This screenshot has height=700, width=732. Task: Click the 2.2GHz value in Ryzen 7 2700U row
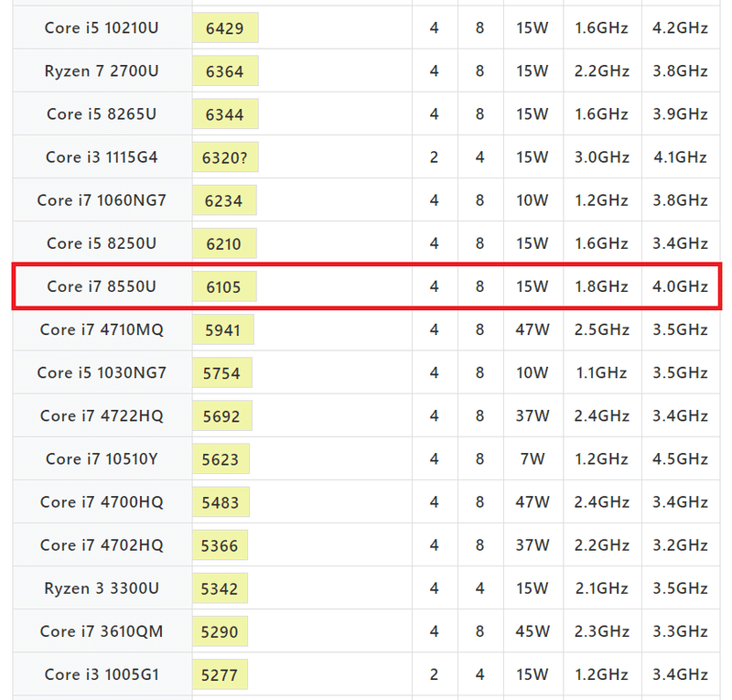602,71
